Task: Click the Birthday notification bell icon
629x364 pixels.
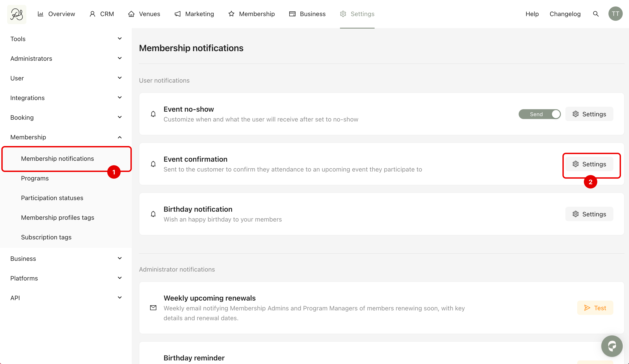Action: [x=153, y=214]
